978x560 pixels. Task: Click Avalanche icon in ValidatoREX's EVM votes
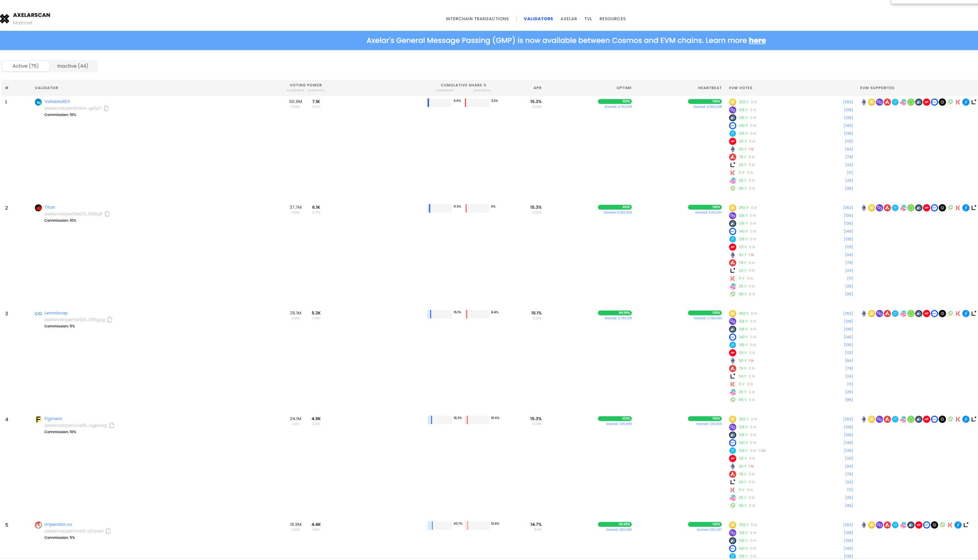733,157
